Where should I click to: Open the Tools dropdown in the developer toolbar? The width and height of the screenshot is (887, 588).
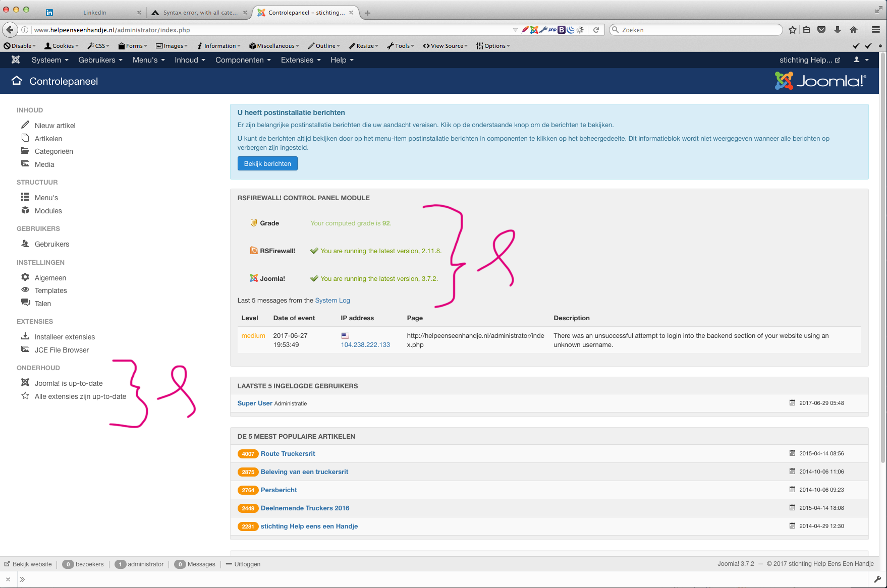tap(401, 46)
